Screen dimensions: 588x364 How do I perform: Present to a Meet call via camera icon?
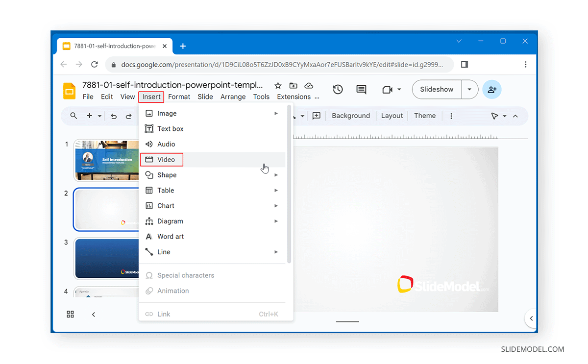(389, 89)
